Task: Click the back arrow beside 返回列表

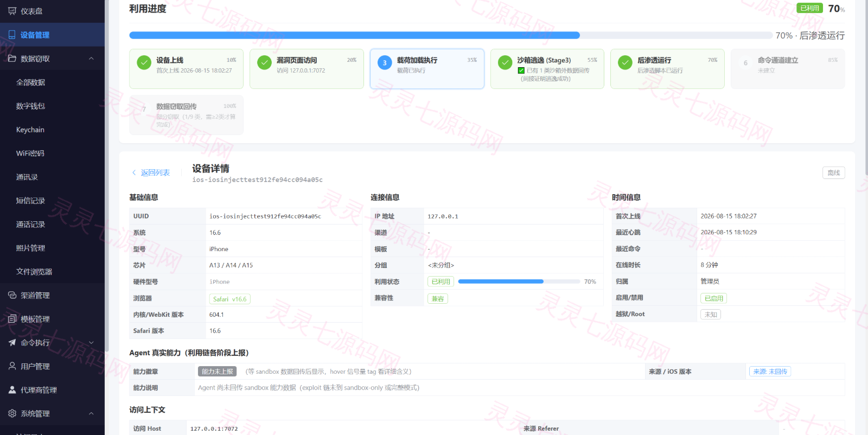Action: coord(134,172)
